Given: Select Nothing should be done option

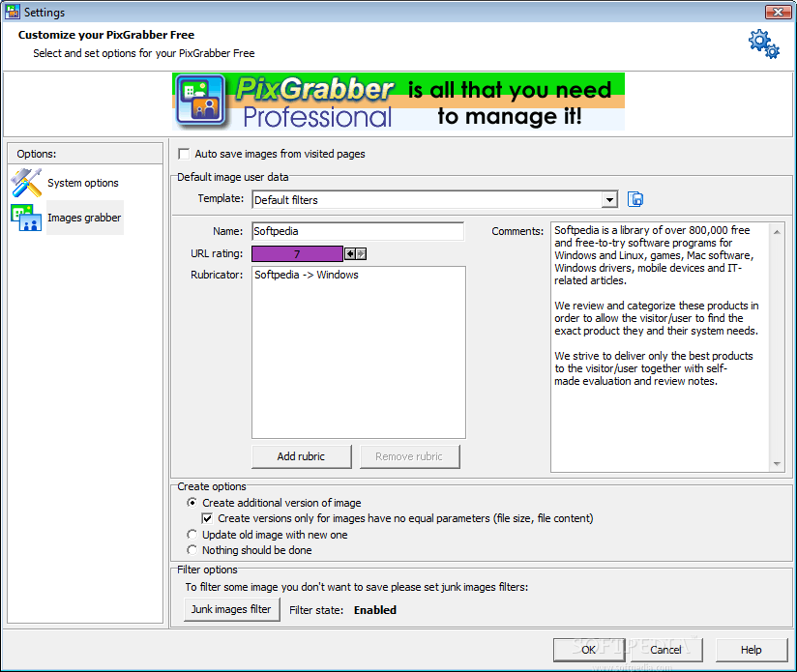Looking at the screenshot, I should point(192,550).
